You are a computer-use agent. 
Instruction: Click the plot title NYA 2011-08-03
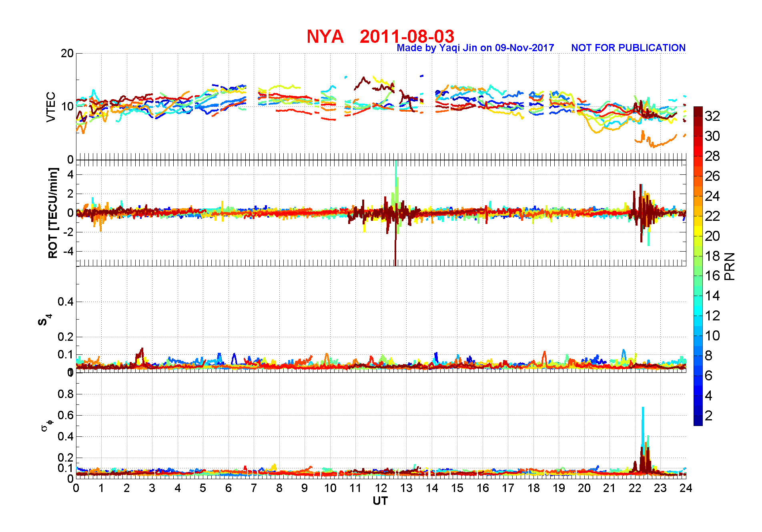(380, 36)
